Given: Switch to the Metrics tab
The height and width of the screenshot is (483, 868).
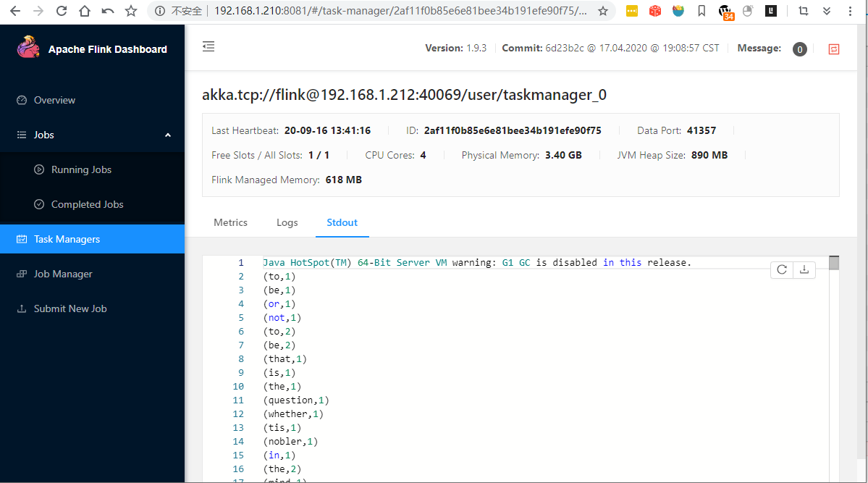Looking at the screenshot, I should pos(230,222).
